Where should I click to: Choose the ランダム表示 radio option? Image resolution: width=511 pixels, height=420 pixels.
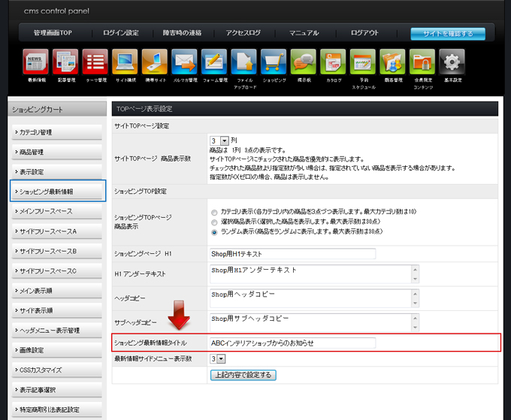click(215, 232)
